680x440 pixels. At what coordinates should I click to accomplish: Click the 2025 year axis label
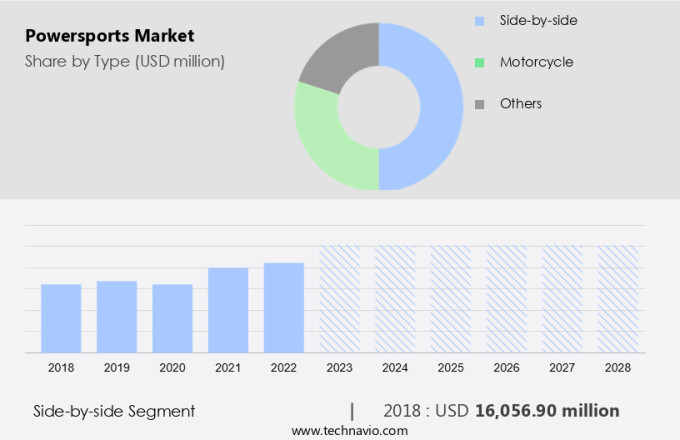pyautogui.click(x=450, y=368)
